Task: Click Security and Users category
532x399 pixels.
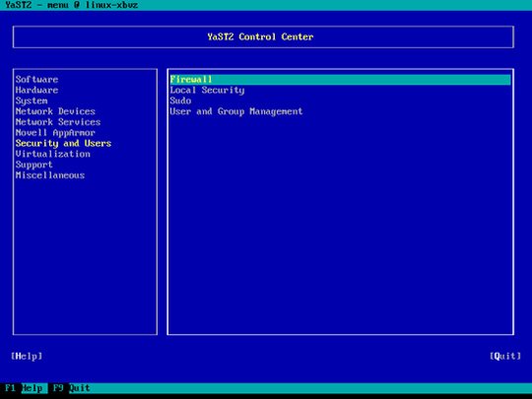Action: tap(63, 143)
